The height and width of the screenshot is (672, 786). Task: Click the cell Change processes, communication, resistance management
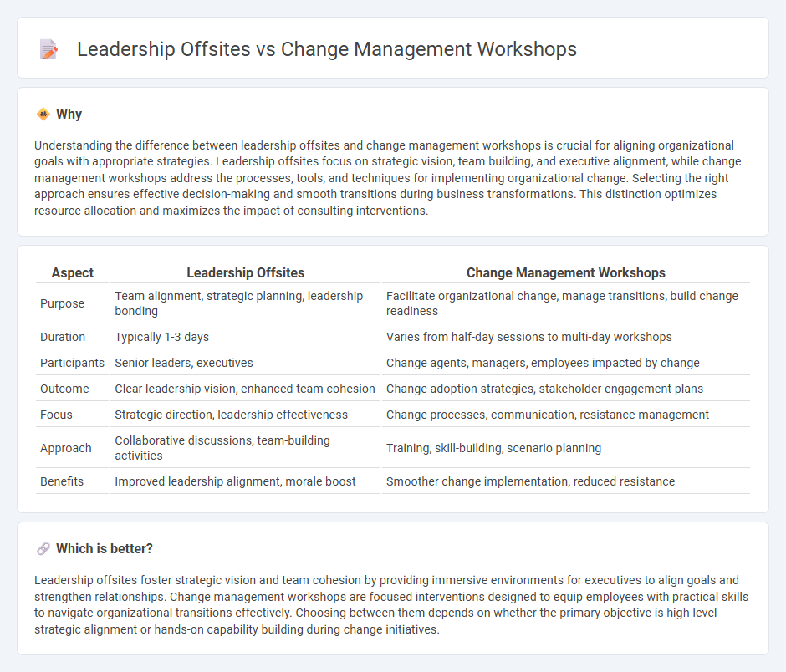point(566,415)
